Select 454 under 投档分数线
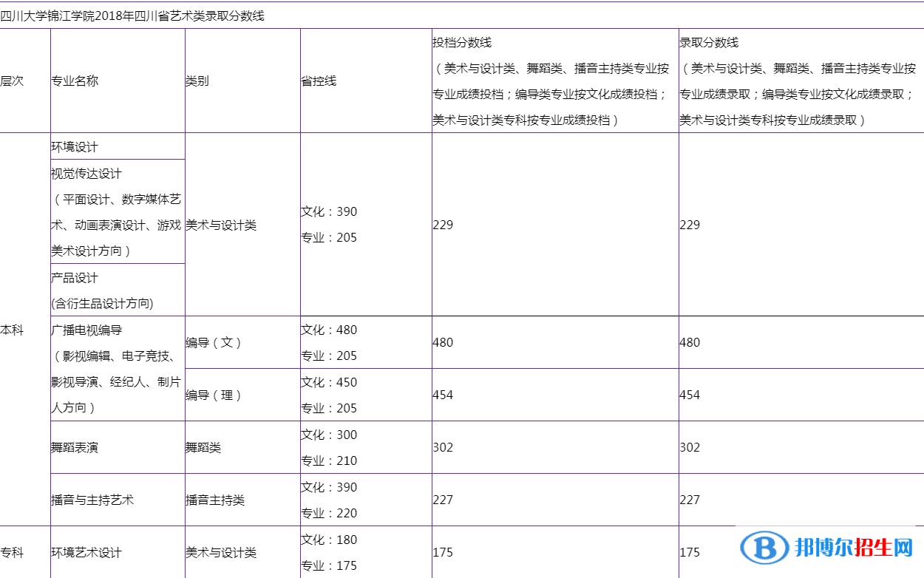 tap(443, 395)
